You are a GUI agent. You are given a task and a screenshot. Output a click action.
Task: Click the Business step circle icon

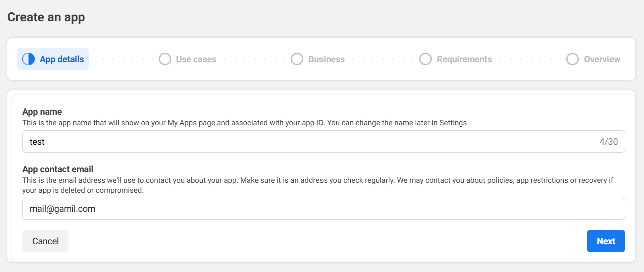[297, 59]
